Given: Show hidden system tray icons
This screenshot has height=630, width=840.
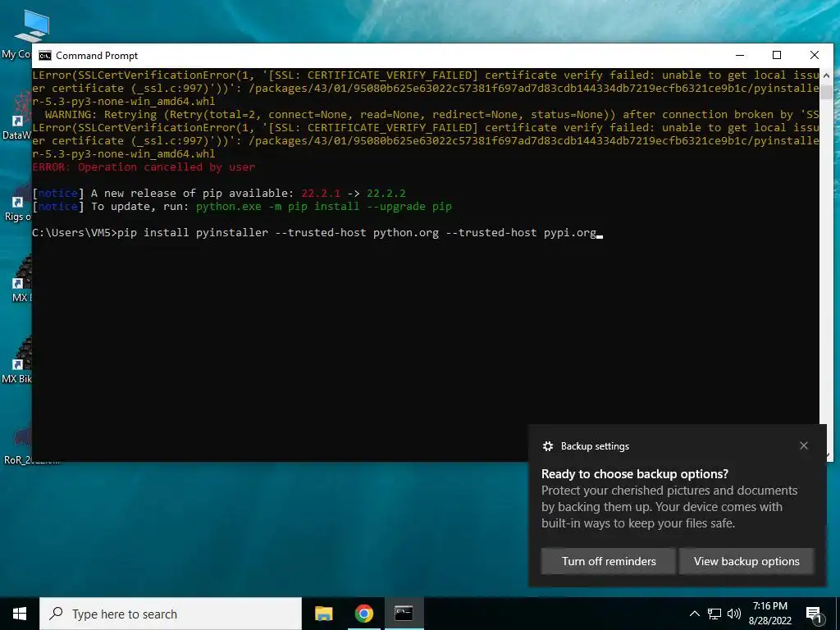Looking at the screenshot, I should (x=694, y=614).
